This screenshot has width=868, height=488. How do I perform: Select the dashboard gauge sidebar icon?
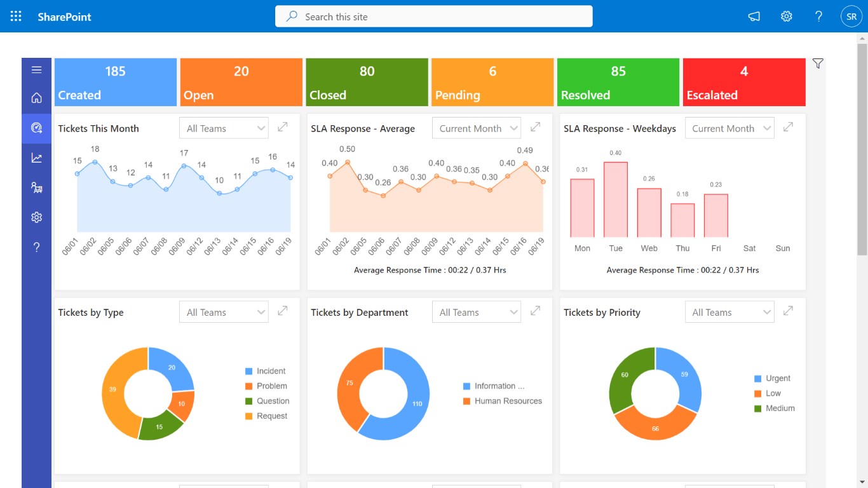pyautogui.click(x=36, y=128)
